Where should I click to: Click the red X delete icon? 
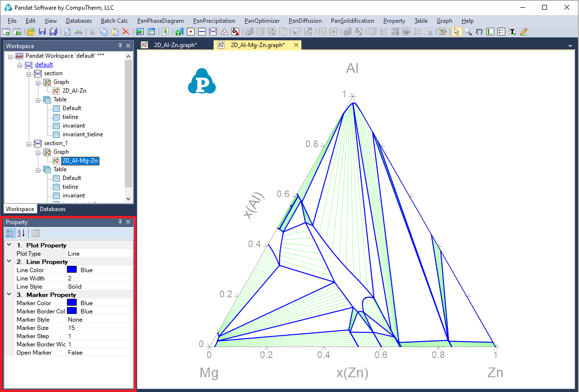tap(126, 32)
